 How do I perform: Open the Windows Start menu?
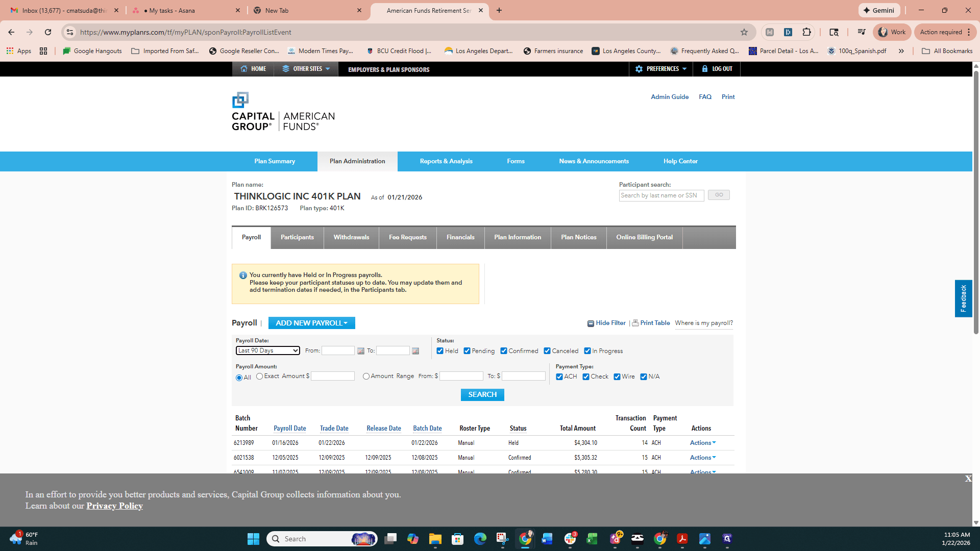(253, 539)
